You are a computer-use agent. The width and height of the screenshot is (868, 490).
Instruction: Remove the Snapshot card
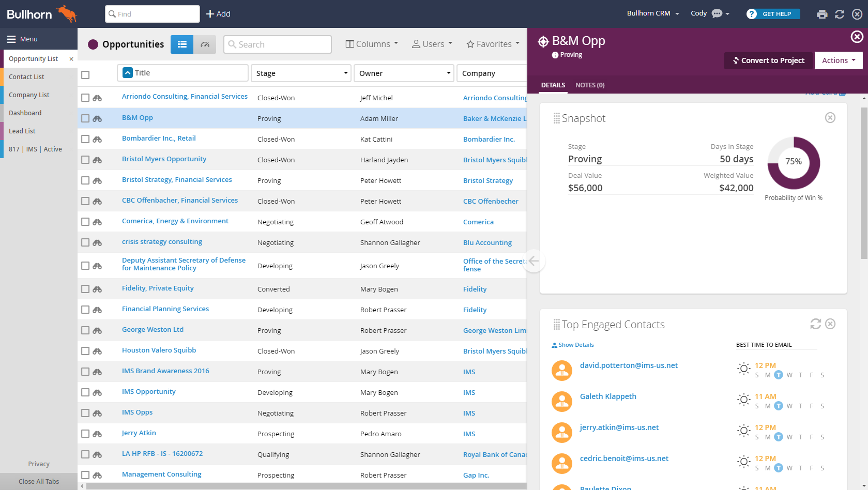[x=830, y=118]
